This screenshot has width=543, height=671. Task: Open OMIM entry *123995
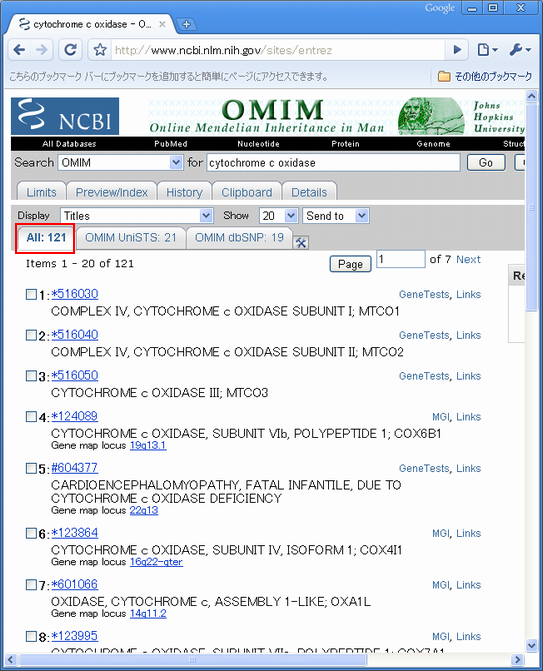coord(74,636)
